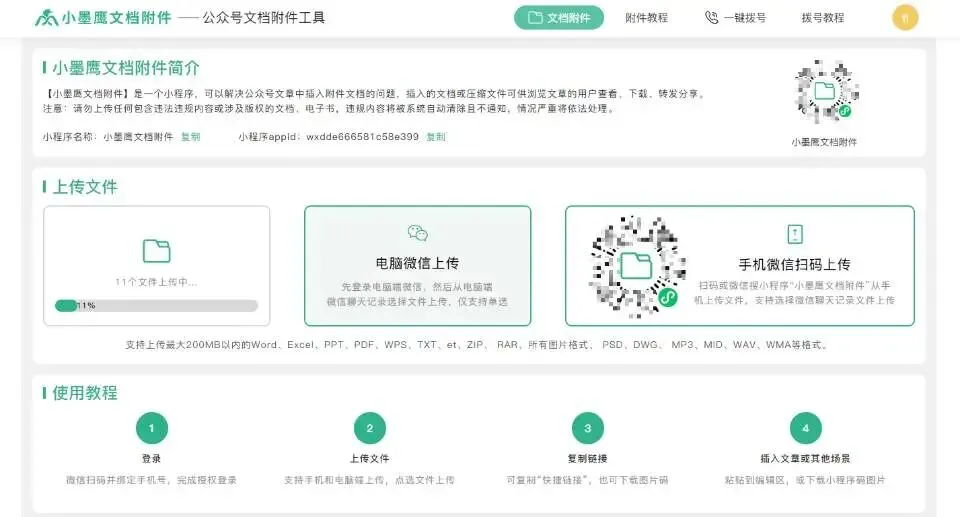
Task: Click step 1 circle for 登录
Action: [152, 428]
